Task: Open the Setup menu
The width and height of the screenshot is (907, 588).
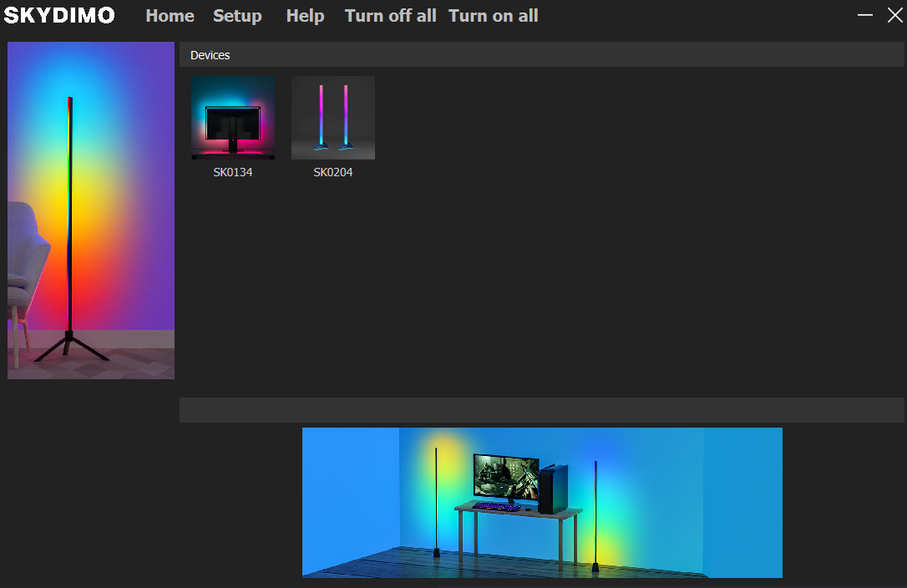Action: 237,16
